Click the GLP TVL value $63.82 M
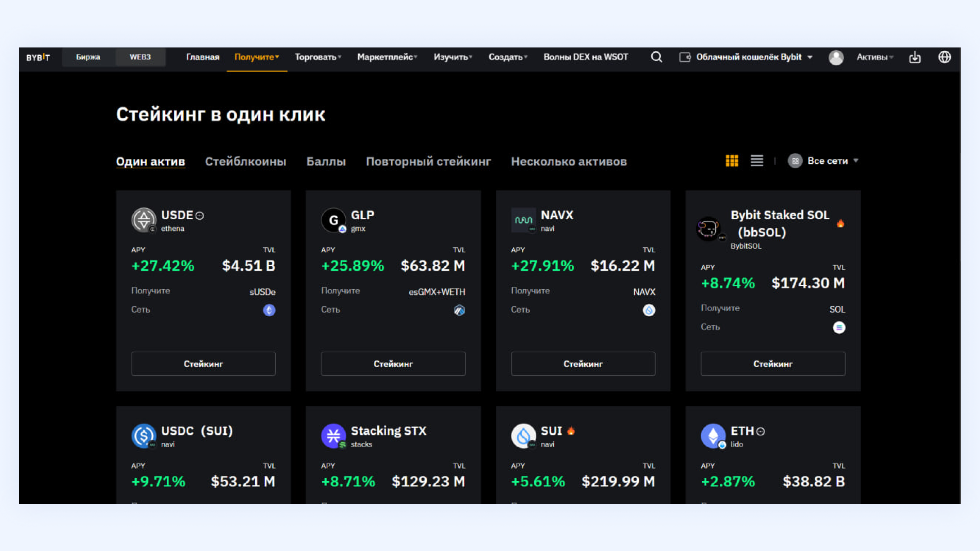This screenshot has width=980, height=551. coord(433,265)
